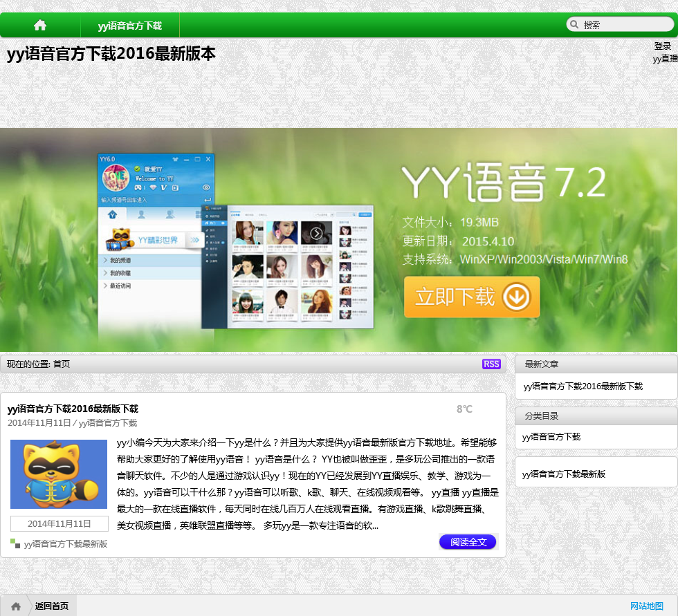The image size is (678, 616).
Task: Open the 网站地图 sitemap link
Action: [x=646, y=606]
